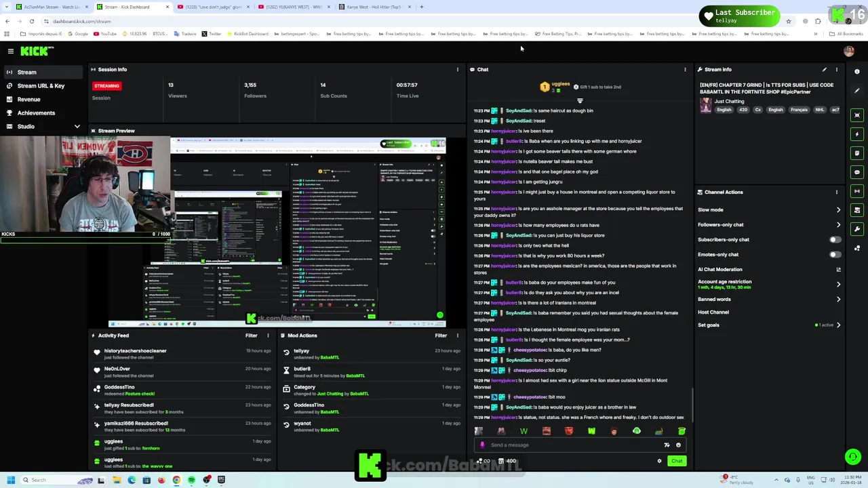
Task: Open Stream URL & Key page
Action: pos(43,86)
